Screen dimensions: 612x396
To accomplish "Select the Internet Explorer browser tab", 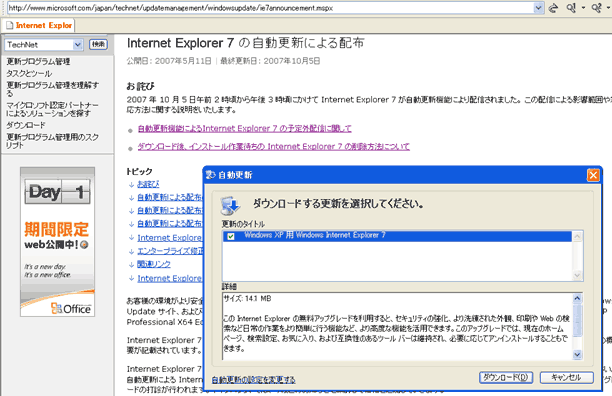I will click(x=39, y=25).
